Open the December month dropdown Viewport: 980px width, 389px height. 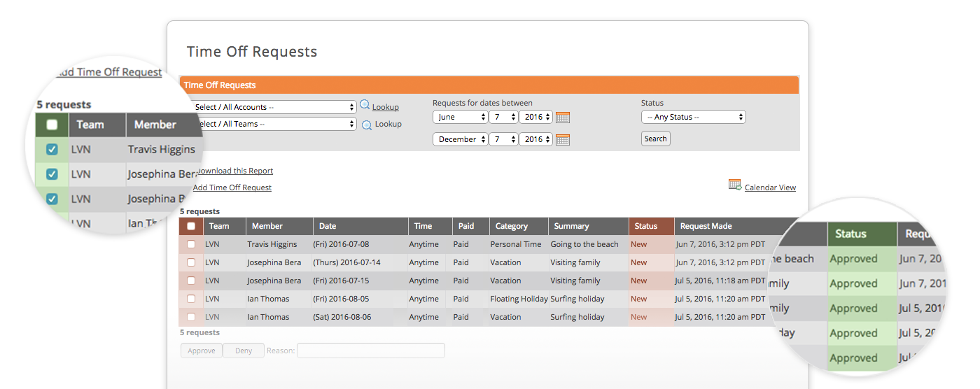coord(460,139)
